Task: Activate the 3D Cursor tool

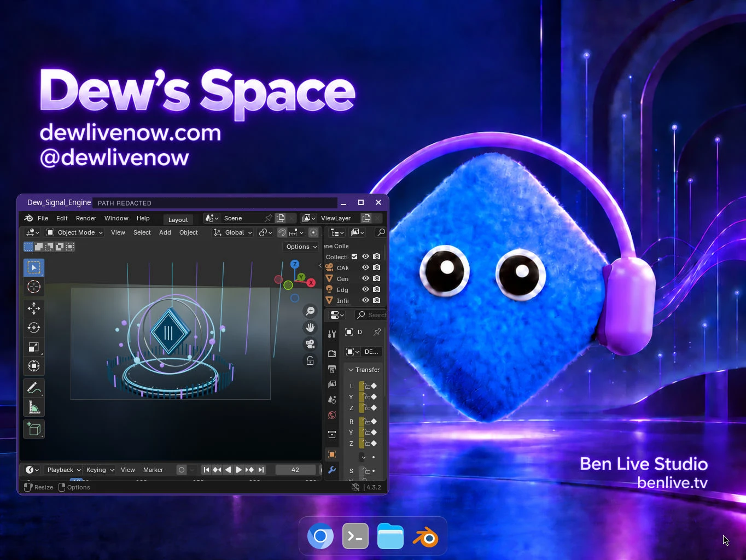Action: (34, 287)
